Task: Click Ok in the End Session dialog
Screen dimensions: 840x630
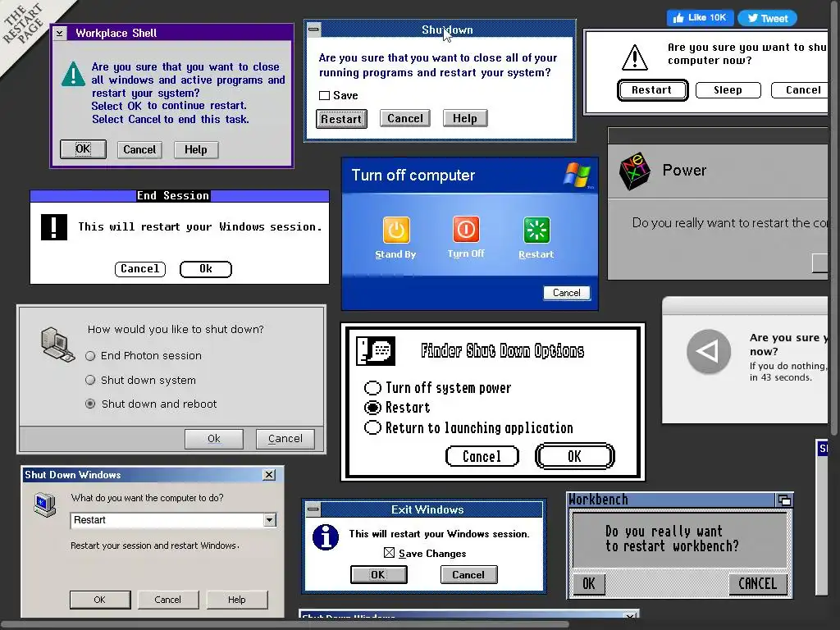Action: [x=206, y=269]
